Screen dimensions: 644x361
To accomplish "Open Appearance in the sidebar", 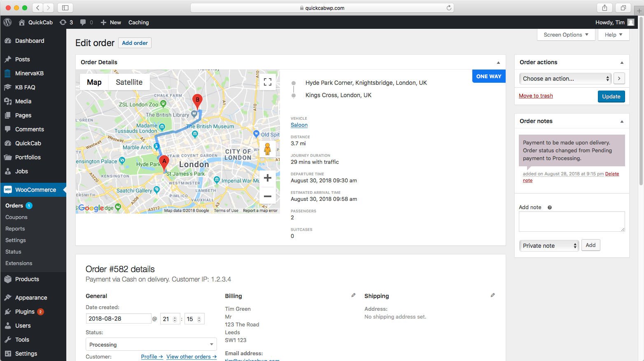I will pos(33,298).
